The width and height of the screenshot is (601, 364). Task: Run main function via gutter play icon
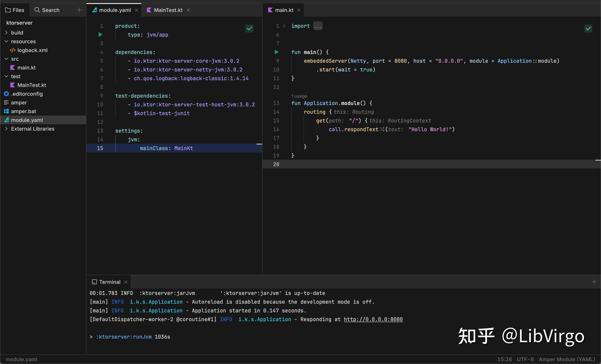276,52
